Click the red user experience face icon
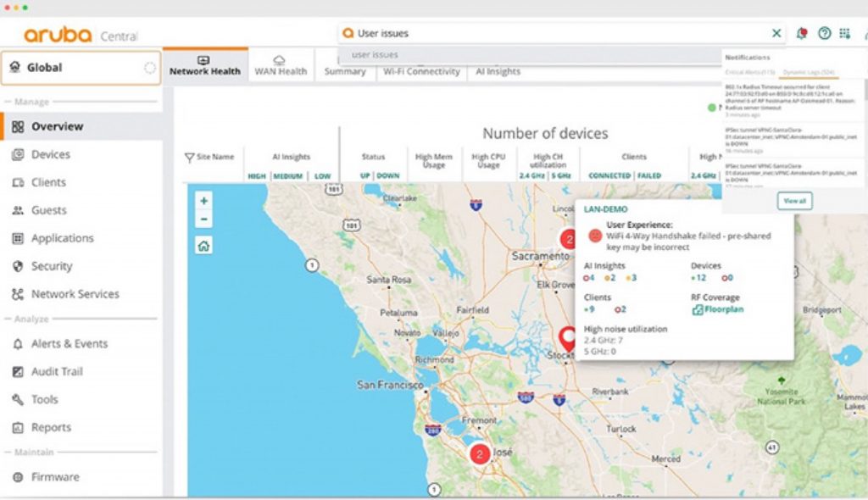The image size is (868, 500). pyautogui.click(x=595, y=236)
